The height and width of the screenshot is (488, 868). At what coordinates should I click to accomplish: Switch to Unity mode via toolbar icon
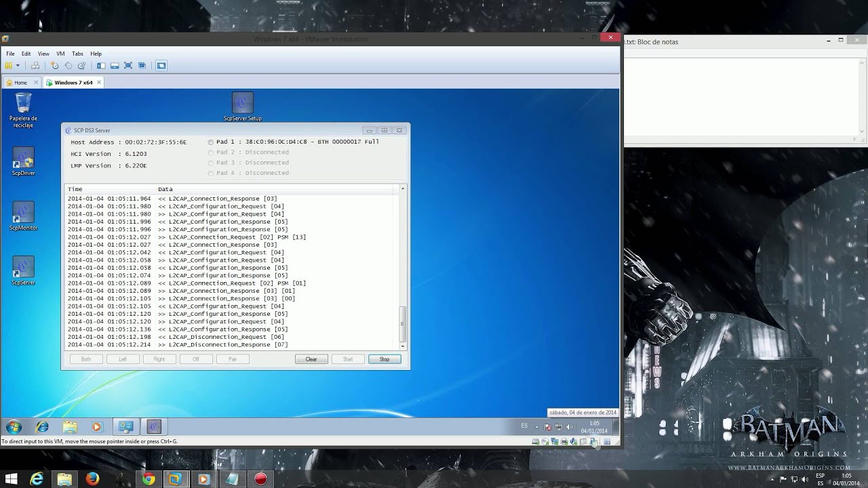(x=142, y=66)
